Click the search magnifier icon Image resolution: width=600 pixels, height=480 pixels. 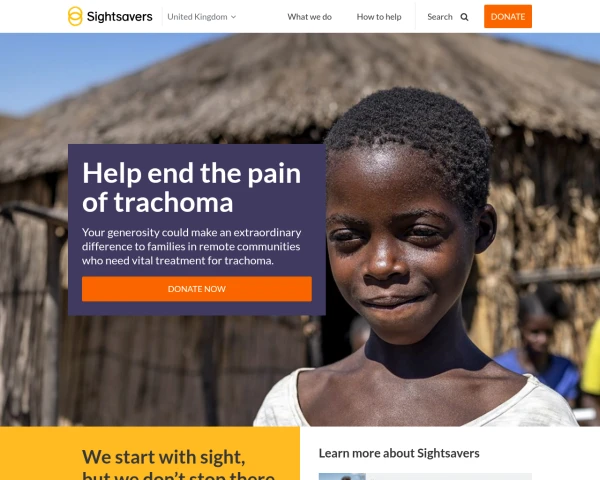(464, 17)
